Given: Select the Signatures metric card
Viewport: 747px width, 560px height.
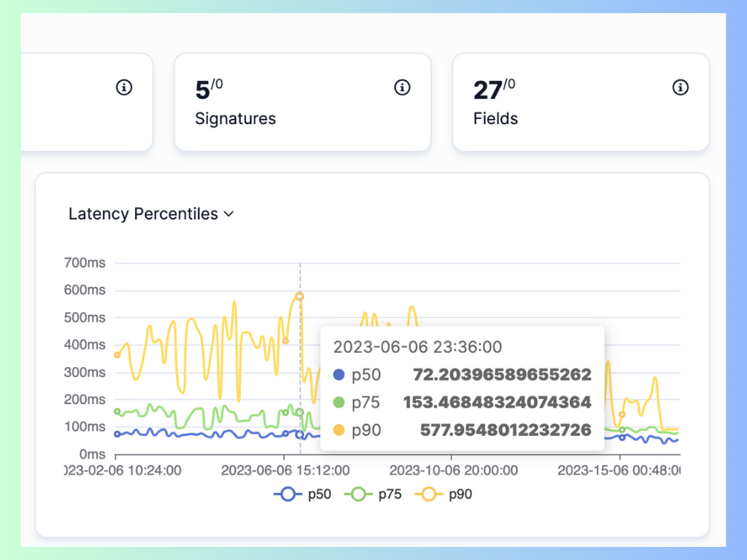Looking at the screenshot, I should point(302,101).
